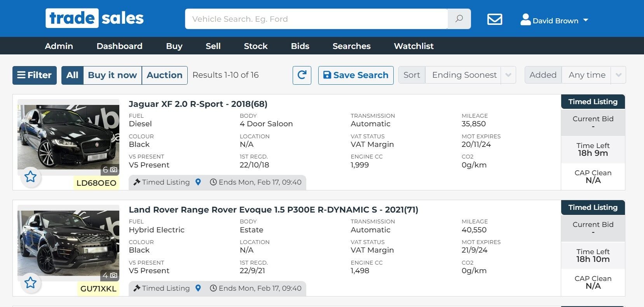The width and height of the screenshot is (644, 307).
Task: Click the Results 1-10 of 16 text
Action: click(x=225, y=75)
